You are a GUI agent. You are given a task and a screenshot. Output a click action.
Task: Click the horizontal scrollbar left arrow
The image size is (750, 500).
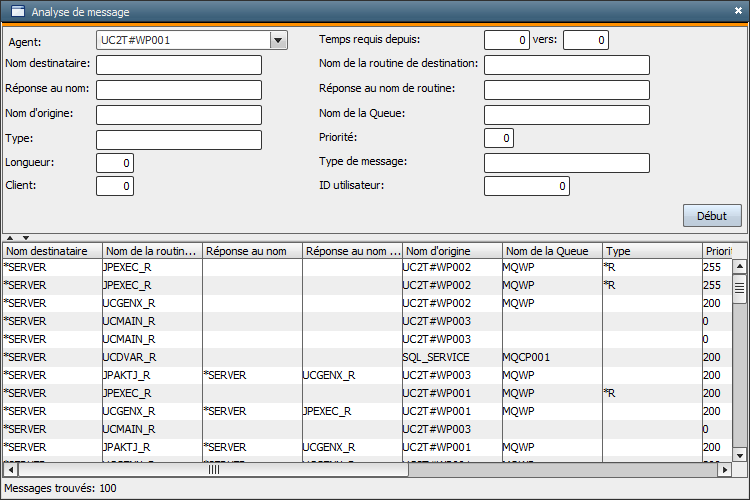(x=11, y=470)
